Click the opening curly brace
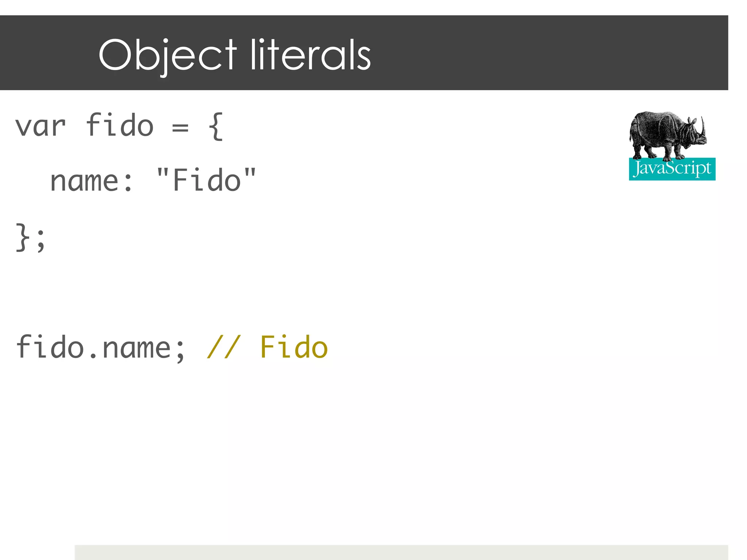Image resolution: width=747 pixels, height=560 pixels. pyautogui.click(x=216, y=126)
